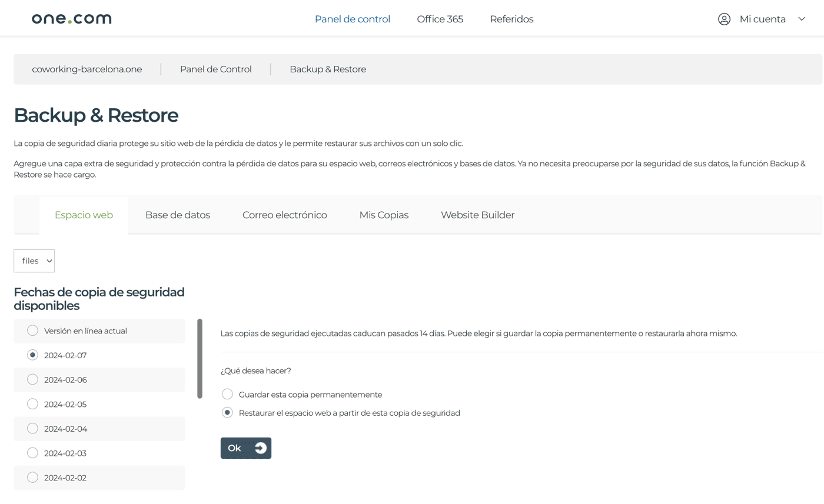This screenshot has height=504, width=824.
Task: Choose backup date 2024-02-05 radio
Action: [33, 404]
